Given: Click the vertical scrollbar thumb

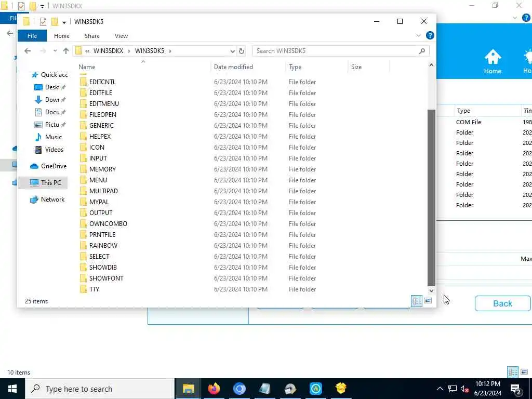Looking at the screenshot, I should point(431,198).
